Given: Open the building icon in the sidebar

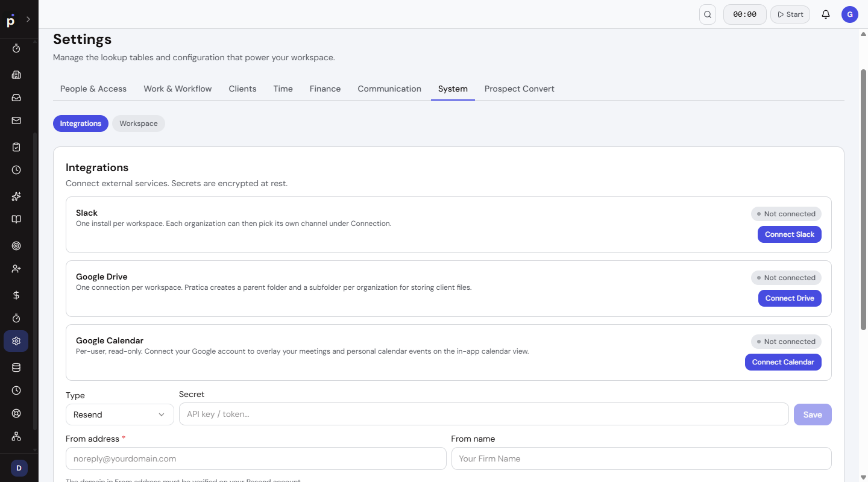Looking at the screenshot, I should click(16, 75).
